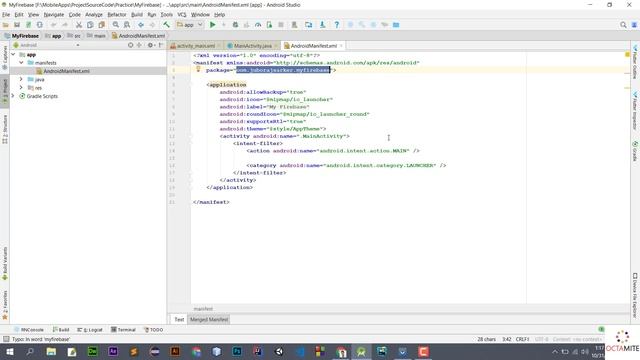Viewport: 640px width, 360px height.
Task: Click the scroll-from-source target icon in Project panel
Action: point(131,45)
